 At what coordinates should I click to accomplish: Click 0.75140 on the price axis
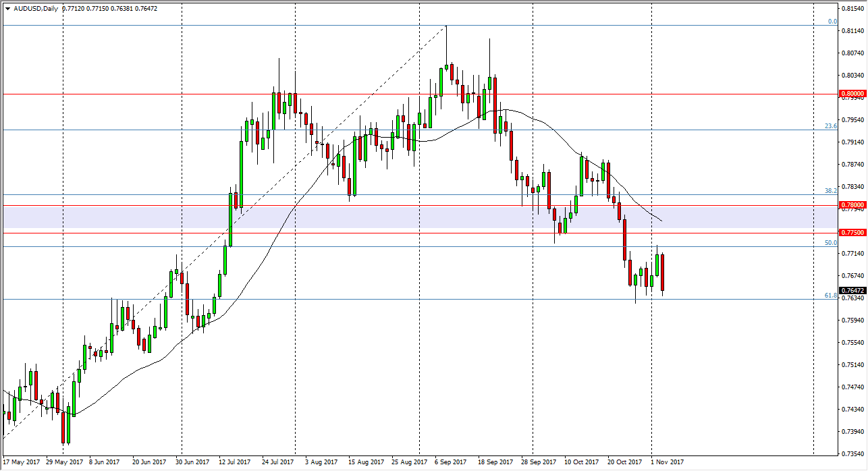coord(852,365)
